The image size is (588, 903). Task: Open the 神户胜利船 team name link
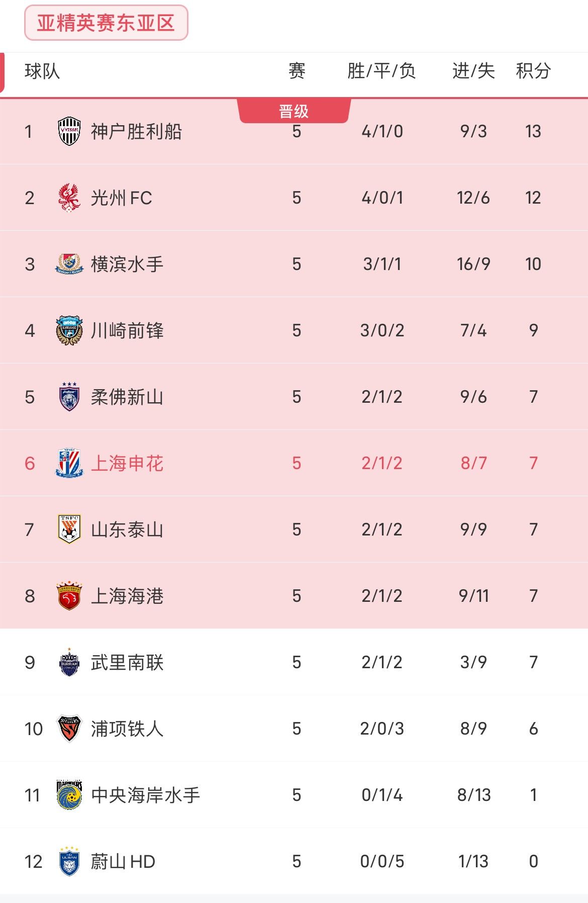136,131
